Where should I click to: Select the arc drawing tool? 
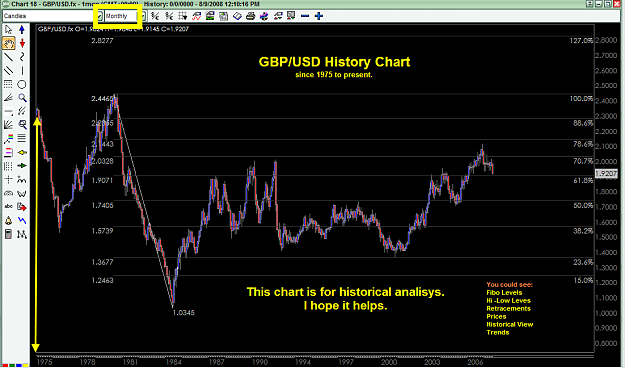pyautogui.click(x=8, y=193)
